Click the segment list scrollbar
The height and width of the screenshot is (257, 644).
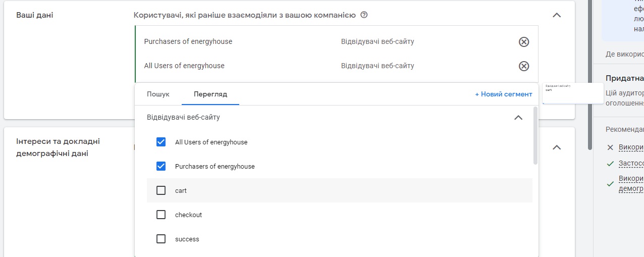(535, 135)
